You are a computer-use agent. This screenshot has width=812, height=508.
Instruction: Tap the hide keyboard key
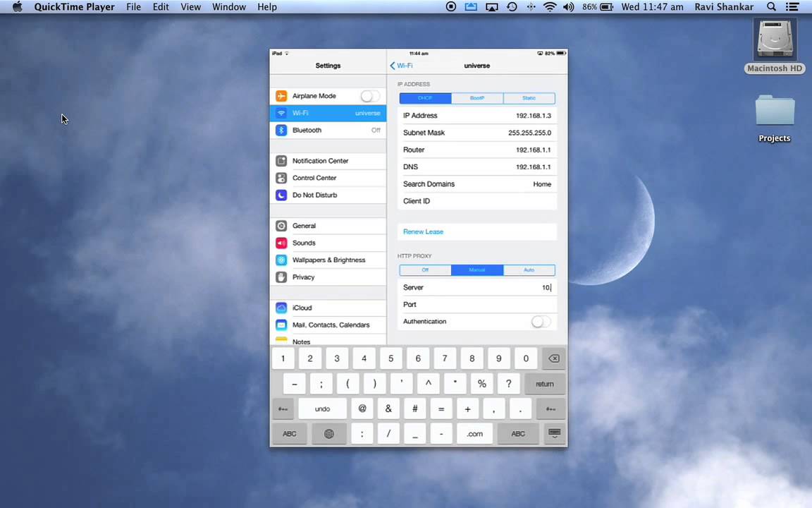[x=554, y=434]
